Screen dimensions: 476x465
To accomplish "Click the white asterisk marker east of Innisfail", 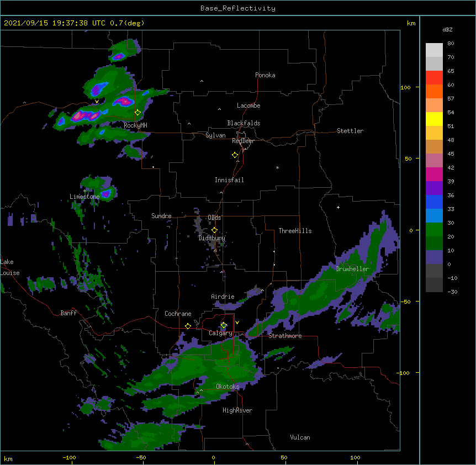I will click(277, 167).
